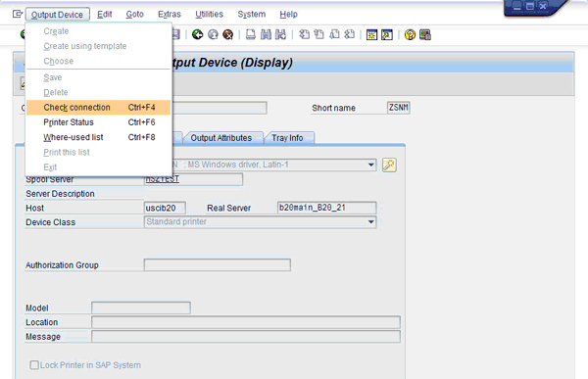The width and height of the screenshot is (588, 379).
Task: Click the Ctrl+F4 shortcut text
Action: pos(141,107)
